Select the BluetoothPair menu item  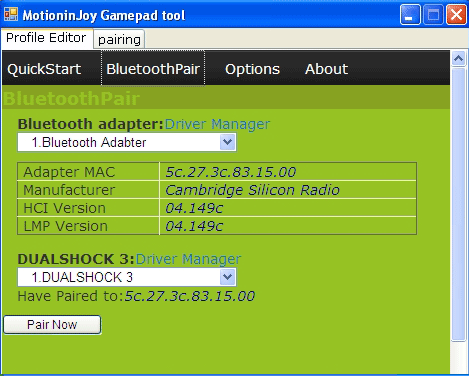[x=153, y=69]
